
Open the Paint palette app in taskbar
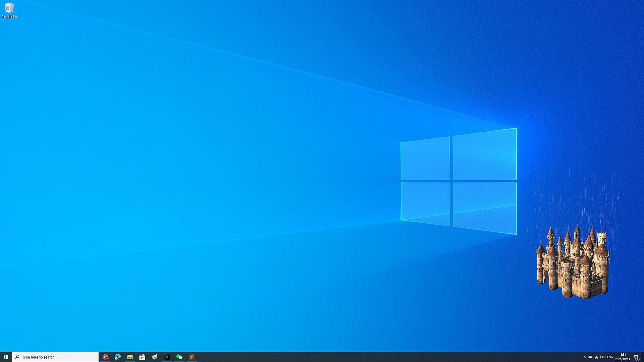point(155,357)
